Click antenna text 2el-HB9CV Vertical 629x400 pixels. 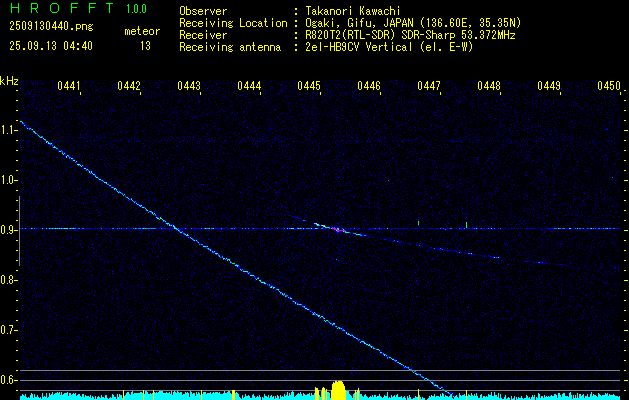pos(357,47)
